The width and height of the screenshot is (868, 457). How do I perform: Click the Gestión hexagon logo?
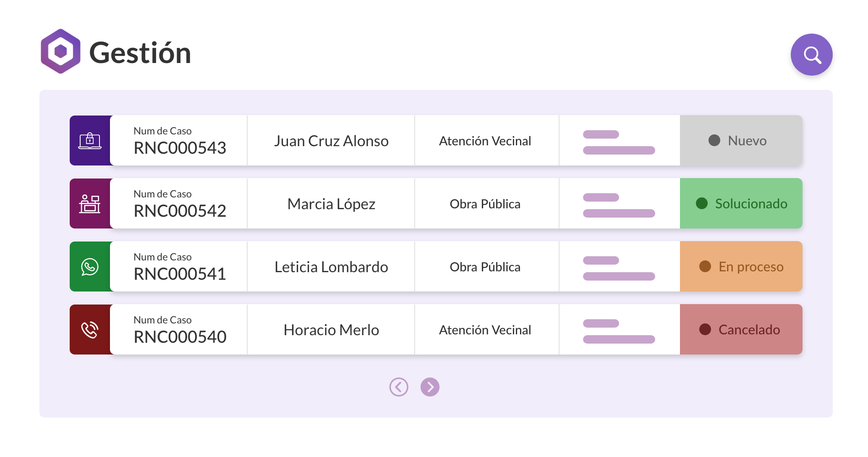click(x=60, y=51)
